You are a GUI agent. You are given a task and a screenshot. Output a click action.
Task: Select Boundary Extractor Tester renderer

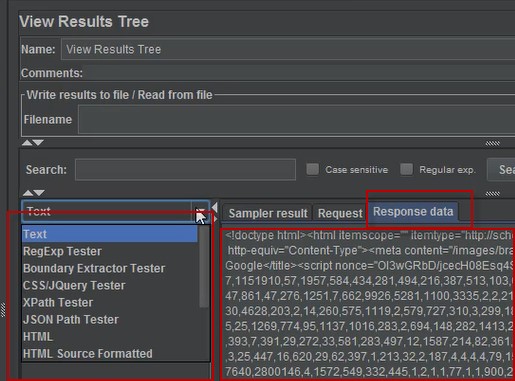[x=110, y=268]
